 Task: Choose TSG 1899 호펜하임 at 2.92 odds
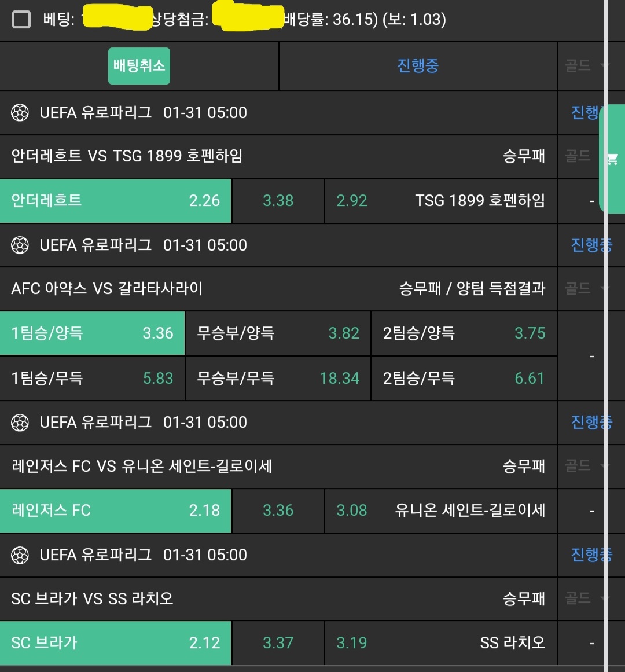[x=440, y=201]
